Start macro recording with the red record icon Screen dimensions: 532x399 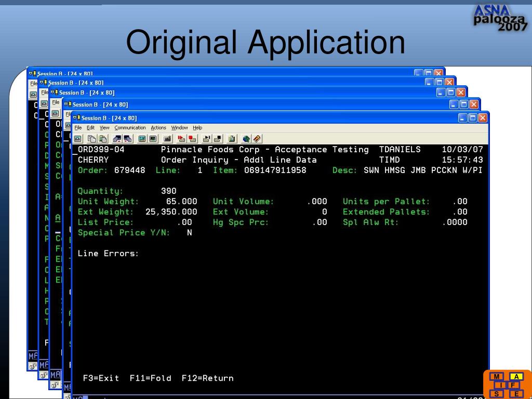(x=182, y=139)
